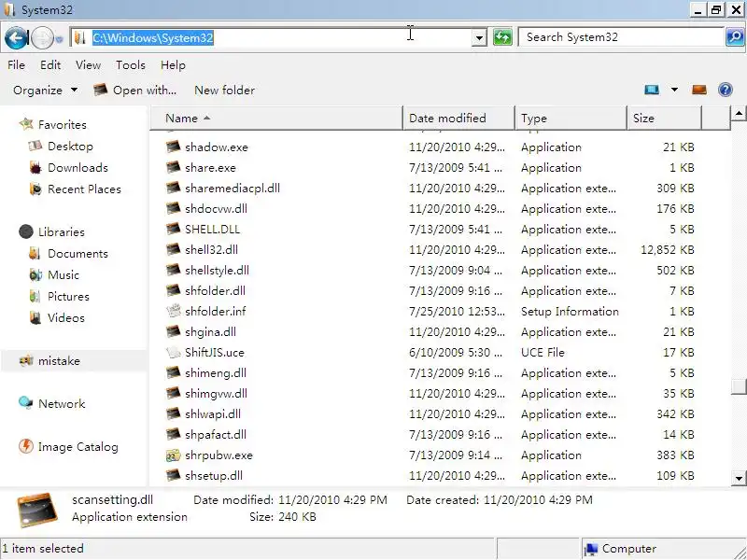Click the ShiftJIS.uce file icon

tap(174, 352)
